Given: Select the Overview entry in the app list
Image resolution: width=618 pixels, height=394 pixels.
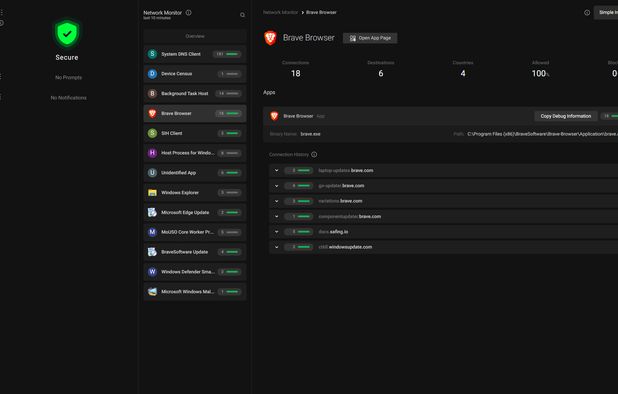Looking at the screenshot, I should pos(195,36).
